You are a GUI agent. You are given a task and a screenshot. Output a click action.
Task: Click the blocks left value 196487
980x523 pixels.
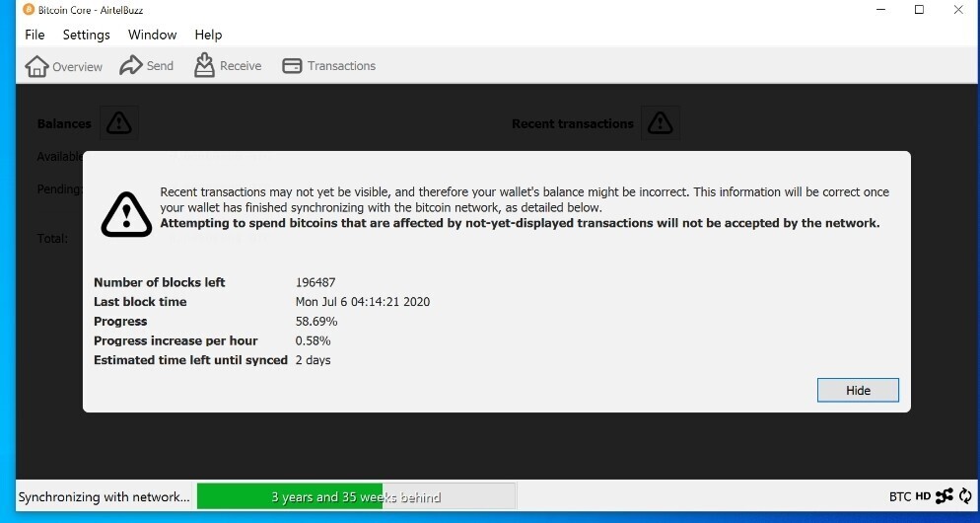point(315,283)
